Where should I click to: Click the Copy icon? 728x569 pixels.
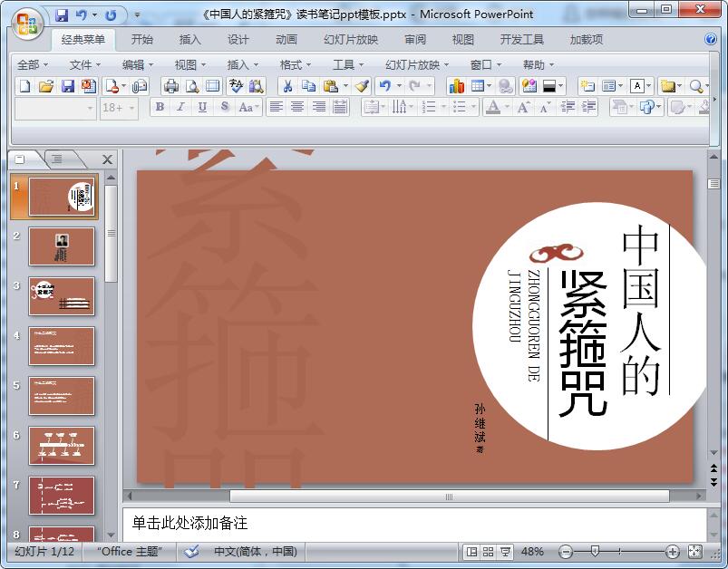(309, 86)
